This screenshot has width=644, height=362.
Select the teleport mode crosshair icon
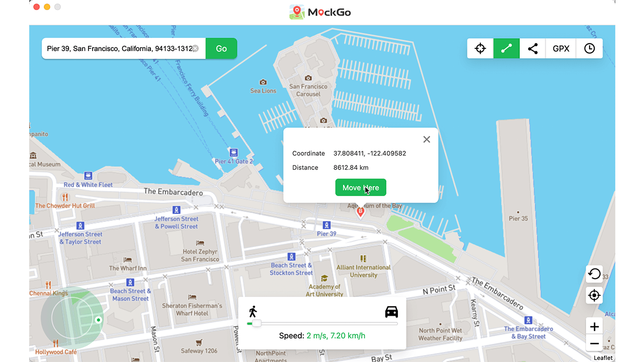coord(480,48)
